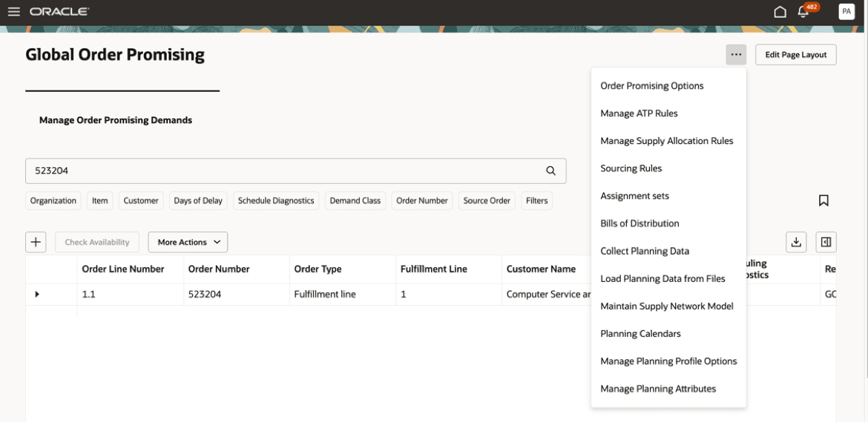Open the Schedule Diagnostics filter chip

276,200
